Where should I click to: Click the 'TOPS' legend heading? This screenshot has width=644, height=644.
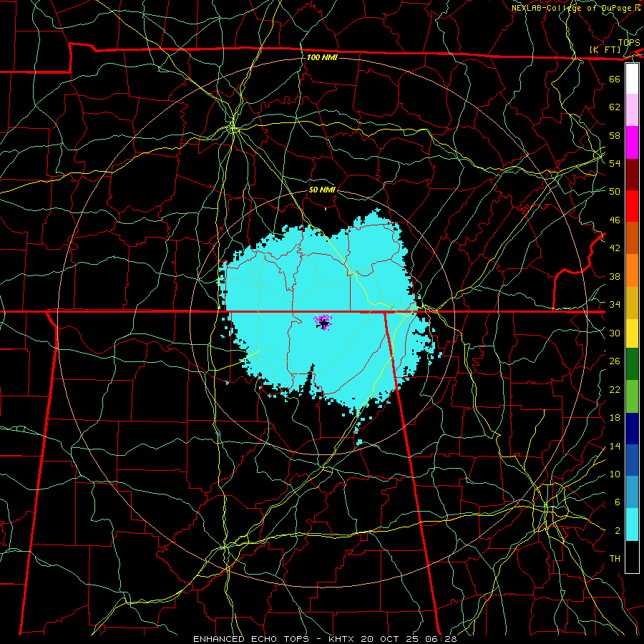pos(629,43)
